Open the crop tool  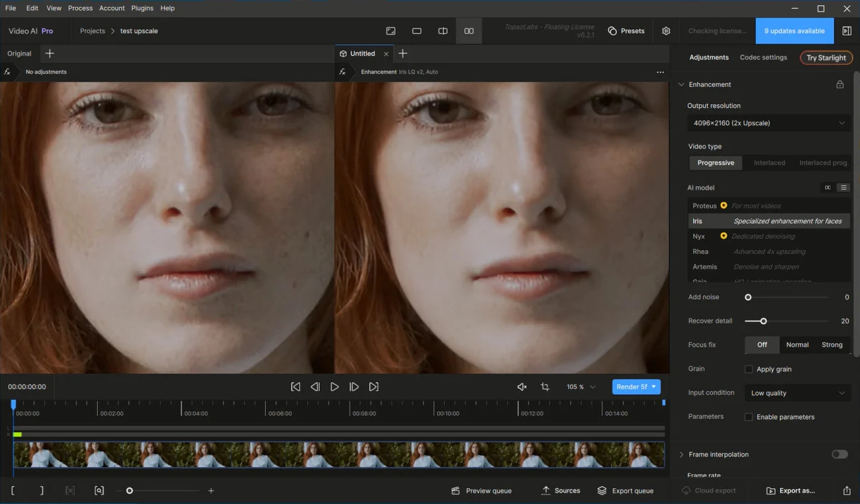pos(545,387)
